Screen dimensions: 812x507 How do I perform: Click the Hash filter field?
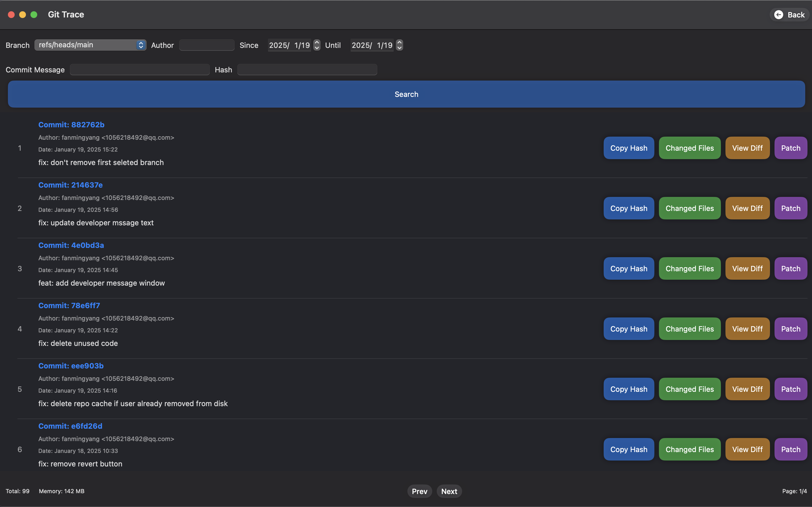pyautogui.click(x=307, y=70)
